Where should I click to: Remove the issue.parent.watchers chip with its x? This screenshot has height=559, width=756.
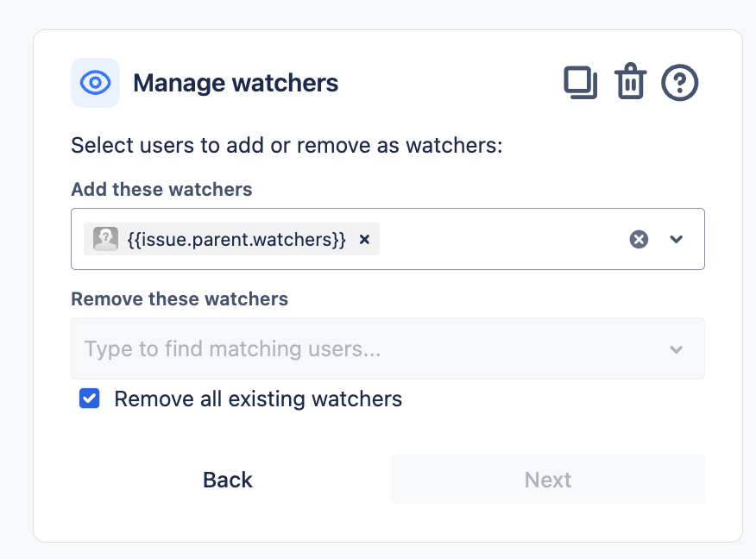coord(363,239)
